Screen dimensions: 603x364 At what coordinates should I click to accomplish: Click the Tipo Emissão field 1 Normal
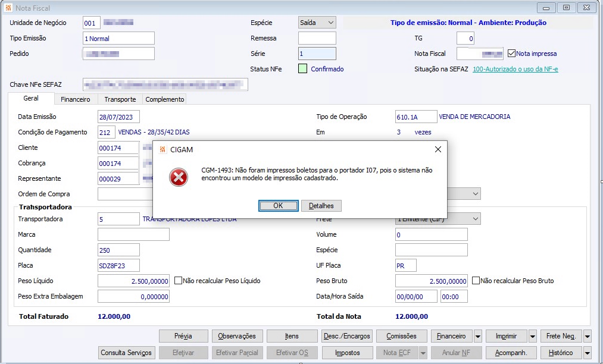[118, 39]
